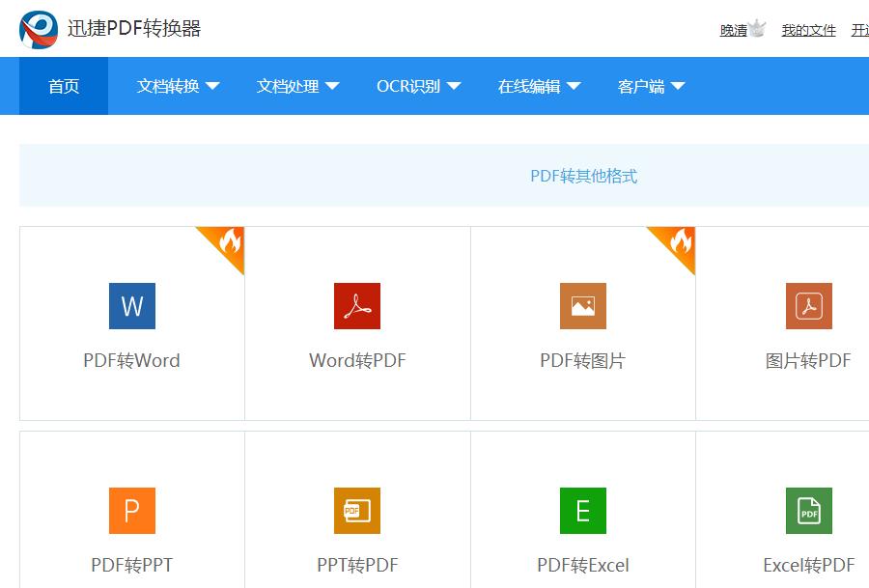The width and height of the screenshot is (869, 588).
Task: Click the PPT转PDF label
Action: [357, 565]
